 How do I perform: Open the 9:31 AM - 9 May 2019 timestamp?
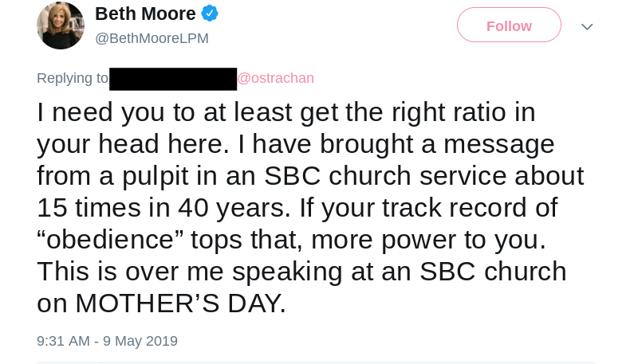click(107, 341)
